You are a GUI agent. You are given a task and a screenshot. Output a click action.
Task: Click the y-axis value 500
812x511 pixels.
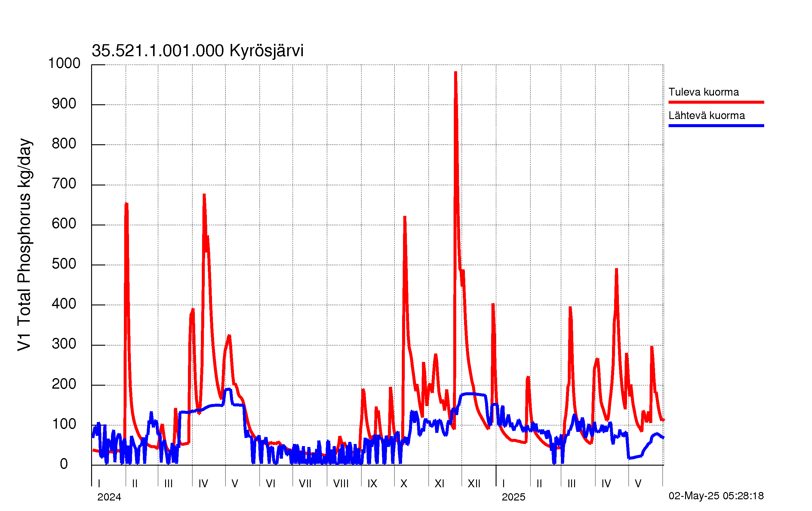pyautogui.click(x=64, y=264)
